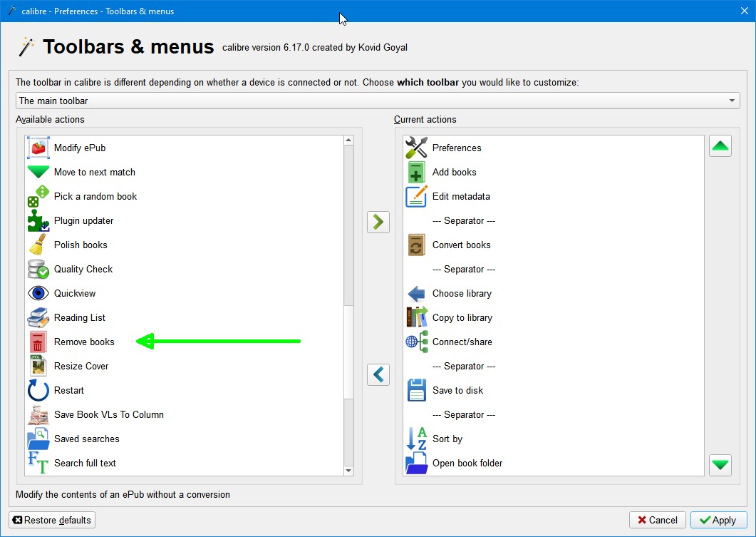Click the Resize Cover image icon
This screenshot has width=756, height=537.
click(x=38, y=366)
